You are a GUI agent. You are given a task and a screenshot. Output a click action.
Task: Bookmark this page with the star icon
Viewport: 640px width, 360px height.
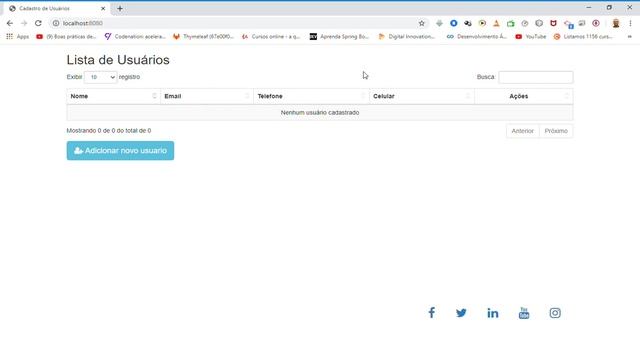(x=422, y=23)
